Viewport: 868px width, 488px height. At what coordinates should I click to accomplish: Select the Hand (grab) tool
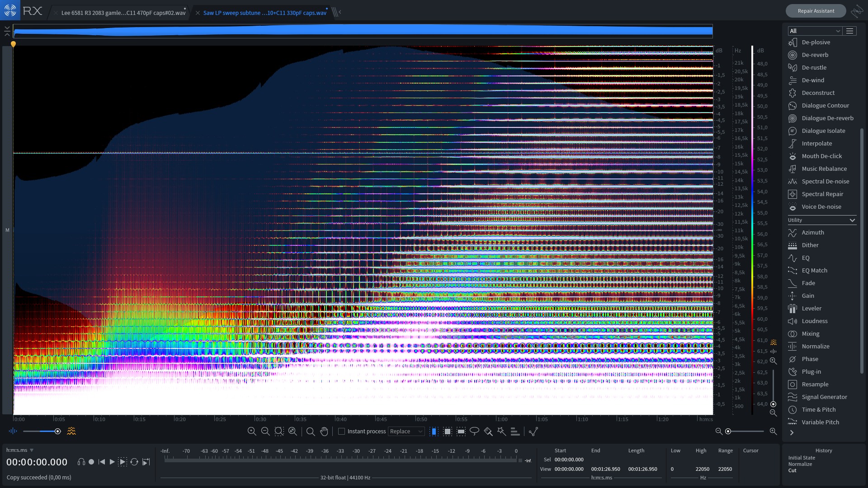click(x=324, y=432)
